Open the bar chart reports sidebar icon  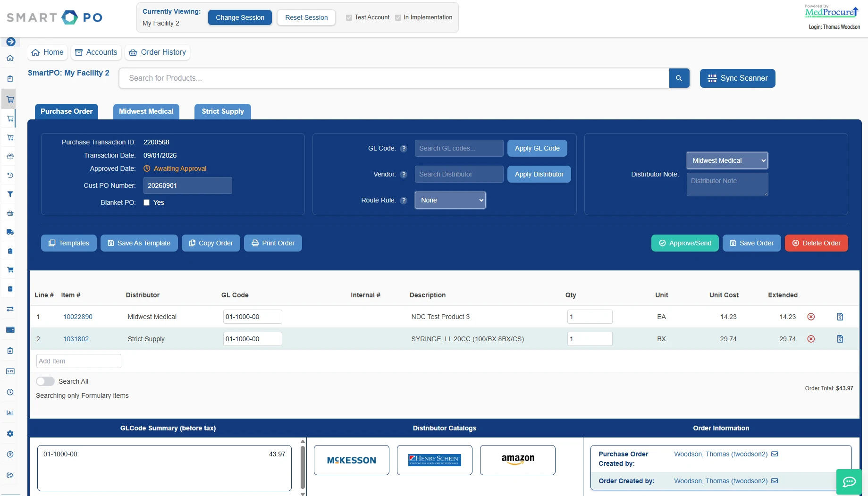[x=10, y=413]
